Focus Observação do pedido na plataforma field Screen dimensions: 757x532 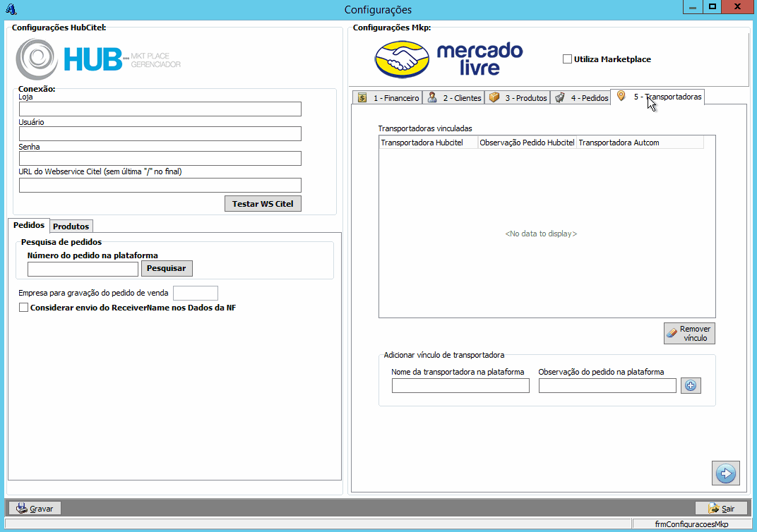coord(607,385)
